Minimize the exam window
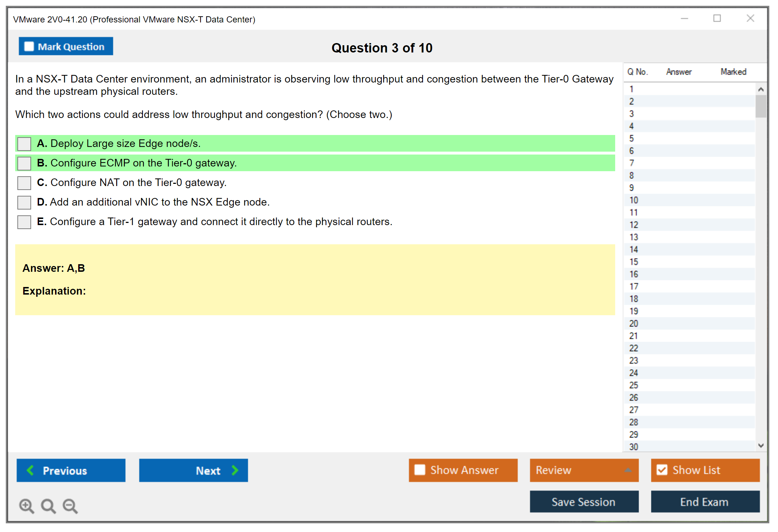Screen dimensions: 778x532 click(684, 18)
